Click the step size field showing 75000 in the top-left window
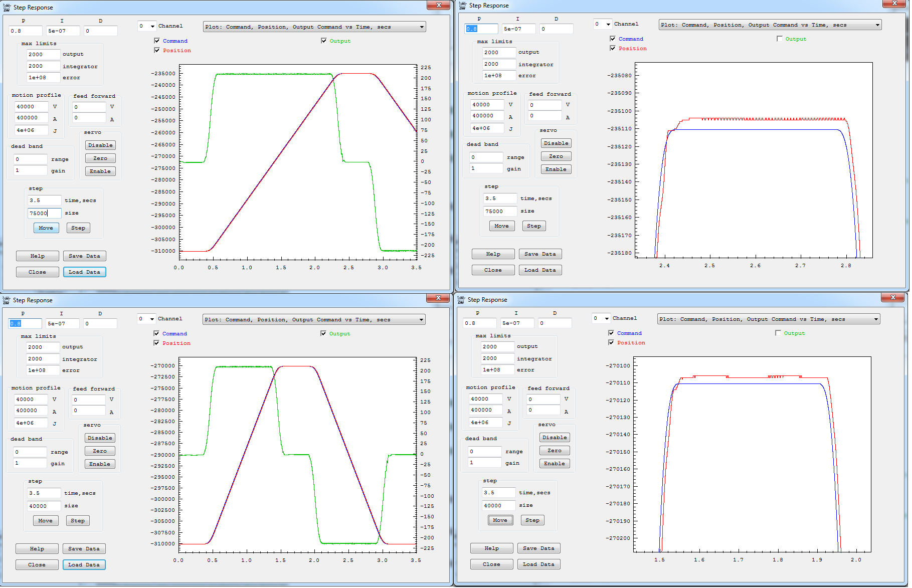Image resolution: width=912 pixels, height=588 pixels. 44,213
